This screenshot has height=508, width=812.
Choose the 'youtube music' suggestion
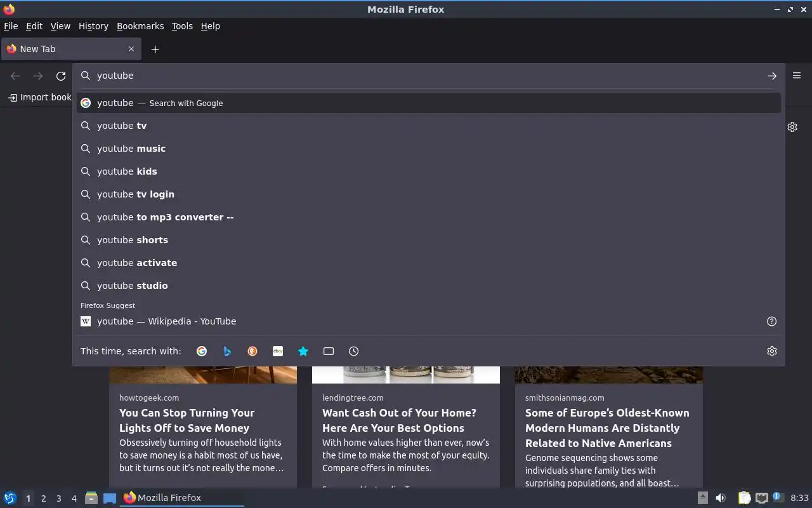[x=429, y=149]
